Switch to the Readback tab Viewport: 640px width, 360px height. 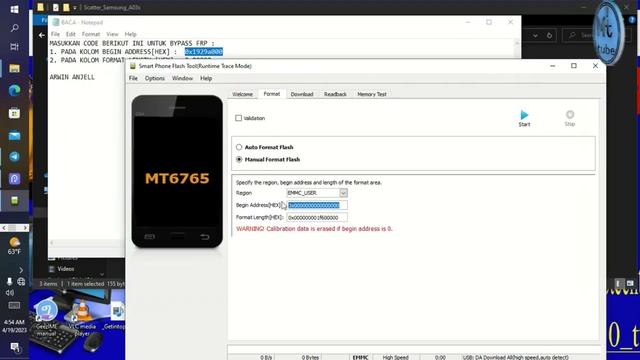pyautogui.click(x=335, y=94)
